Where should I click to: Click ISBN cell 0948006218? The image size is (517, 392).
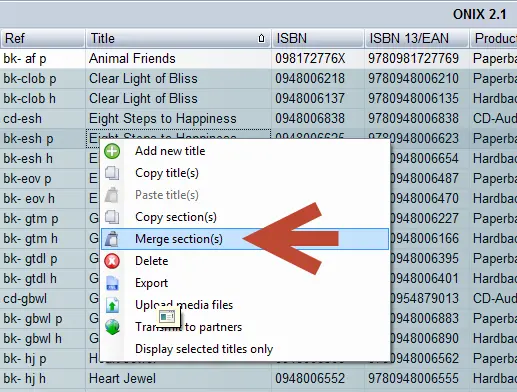[x=318, y=79]
